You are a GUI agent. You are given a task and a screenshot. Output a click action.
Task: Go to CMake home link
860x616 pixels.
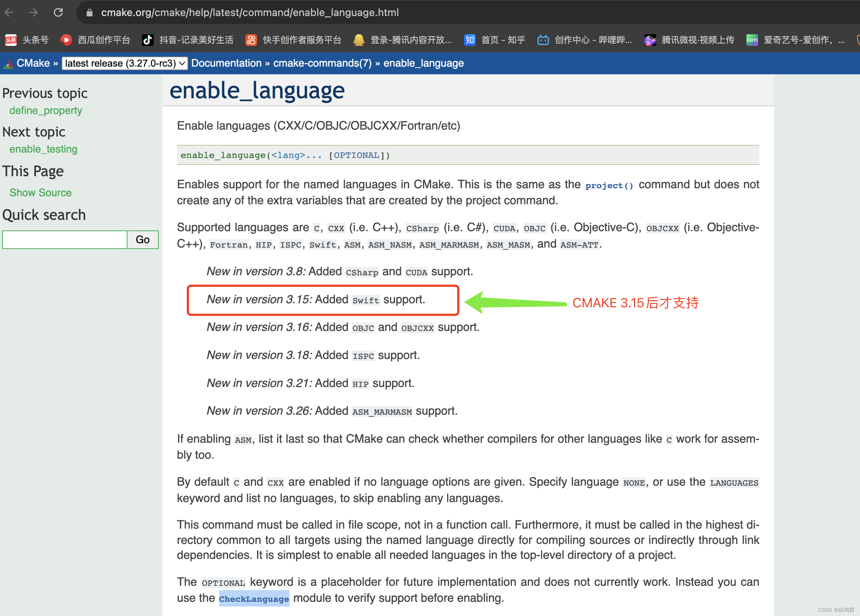pyautogui.click(x=33, y=63)
